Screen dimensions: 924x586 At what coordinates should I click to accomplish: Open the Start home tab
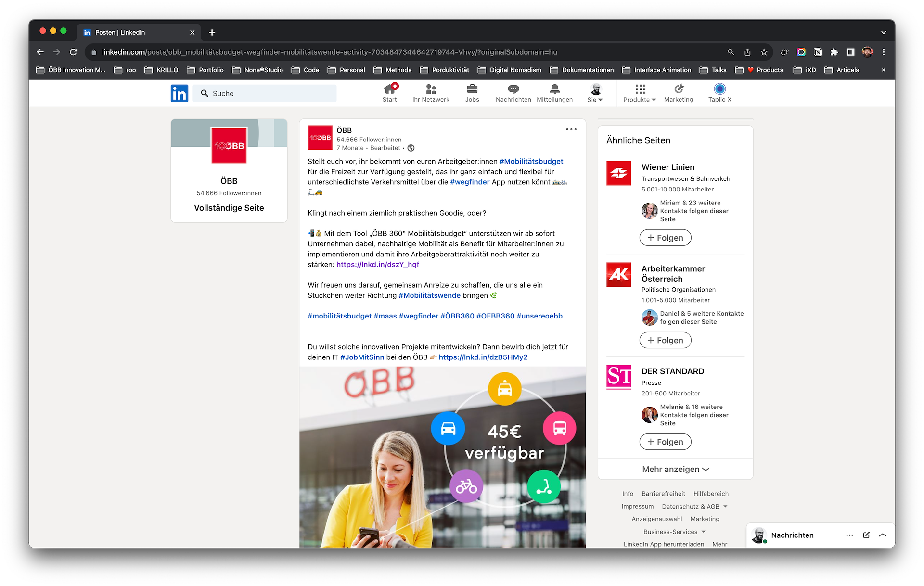(390, 93)
